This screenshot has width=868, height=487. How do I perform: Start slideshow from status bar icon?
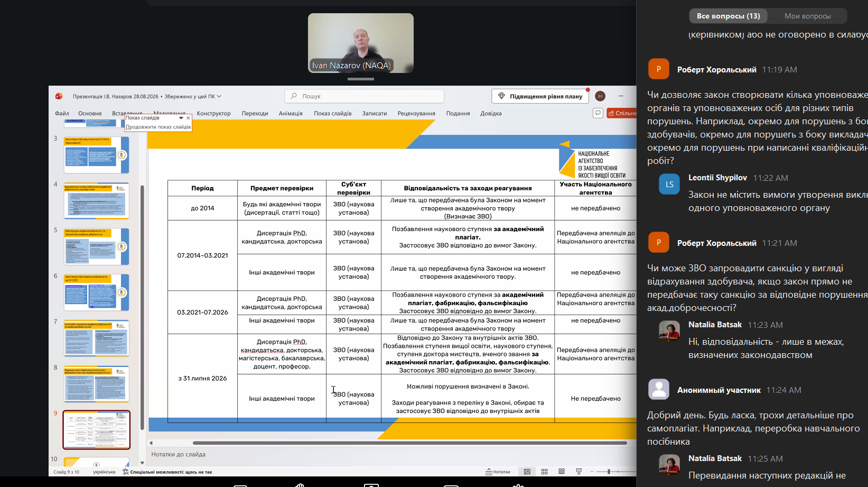tap(579, 472)
